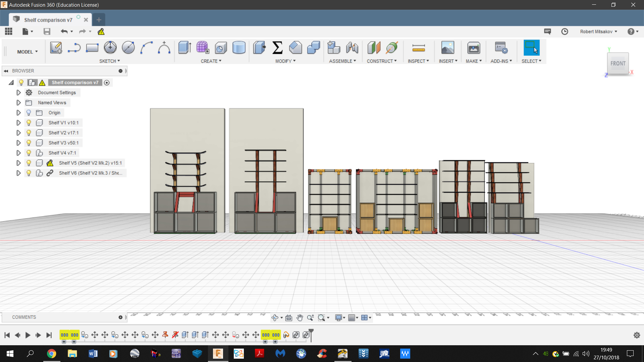Open timeline settings gear
644x362 pixels.
[x=637, y=335]
